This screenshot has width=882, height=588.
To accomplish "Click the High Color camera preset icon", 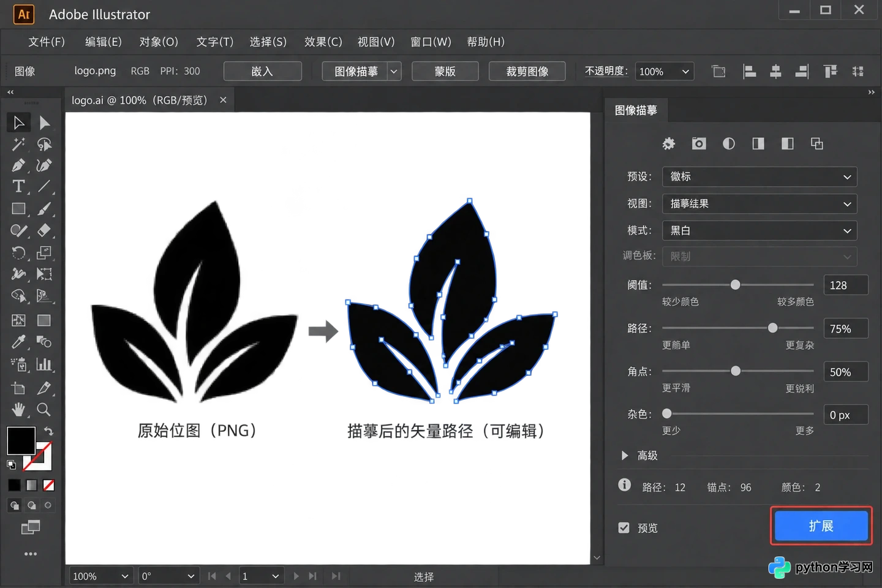I will click(699, 143).
